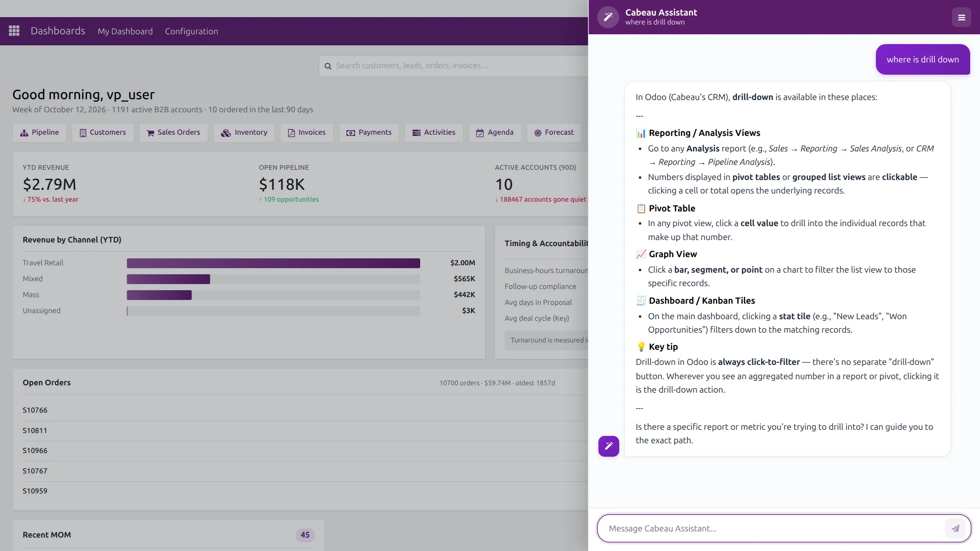Click the 188467 accounts gone quiet text
This screenshot has height=551, width=980.
541,200
